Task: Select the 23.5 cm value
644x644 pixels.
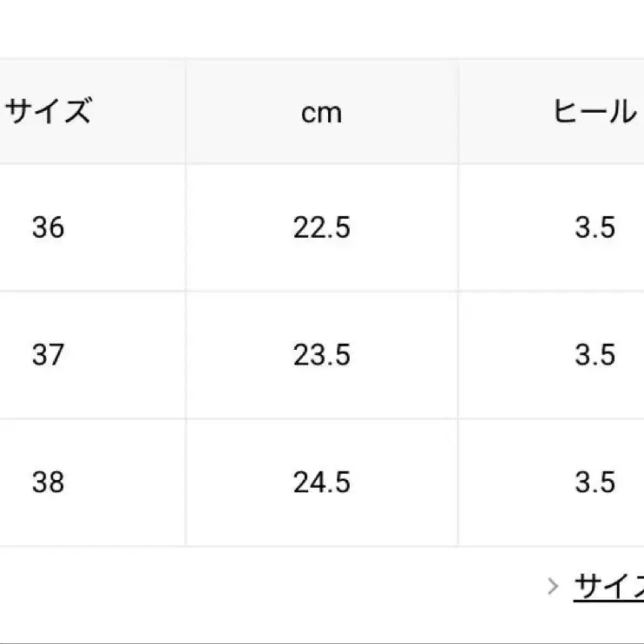Action: tap(321, 354)
